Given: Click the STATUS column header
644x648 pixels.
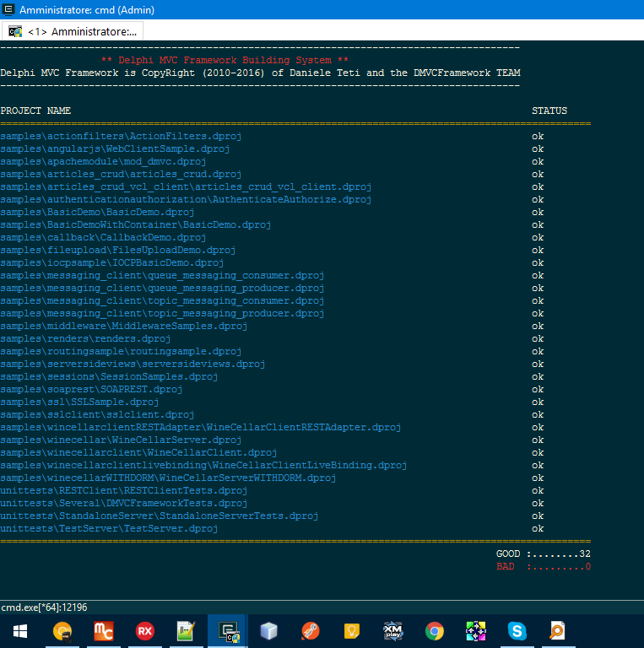Looking at the screenshot, I should pos(549,111).
